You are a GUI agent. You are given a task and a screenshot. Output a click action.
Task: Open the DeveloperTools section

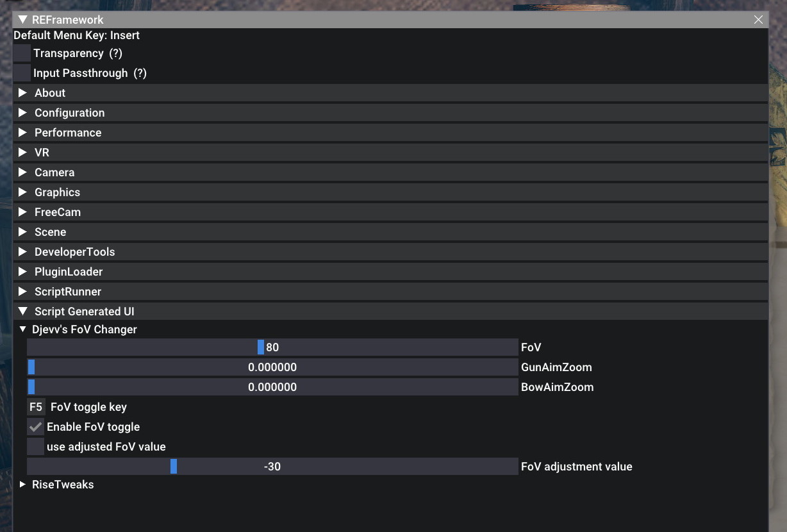(x=390, y=252)
